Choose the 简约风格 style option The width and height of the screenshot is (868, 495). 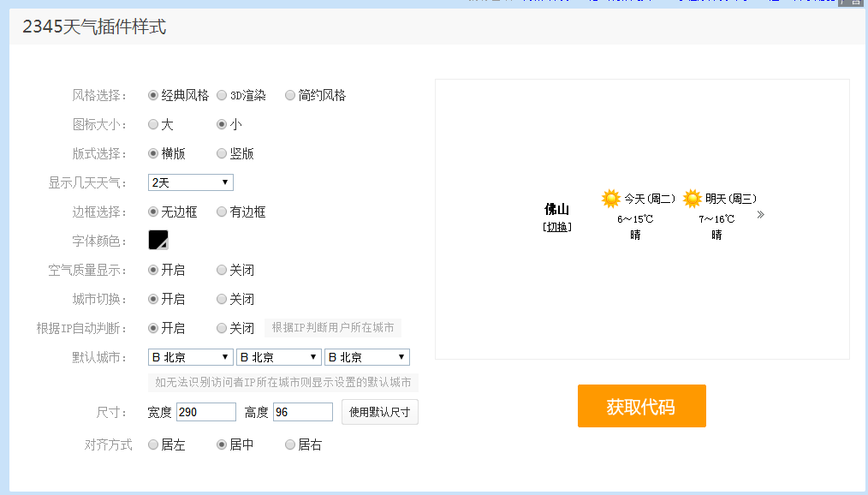289,95
